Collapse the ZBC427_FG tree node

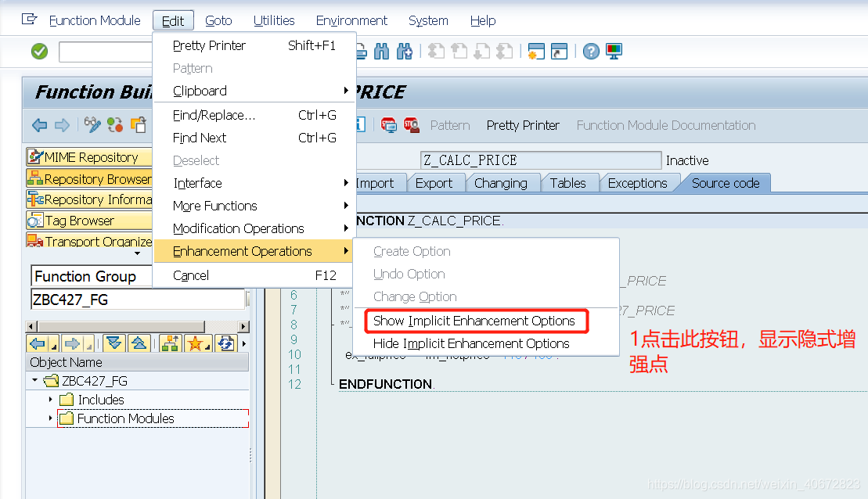(x=35, y=381)
